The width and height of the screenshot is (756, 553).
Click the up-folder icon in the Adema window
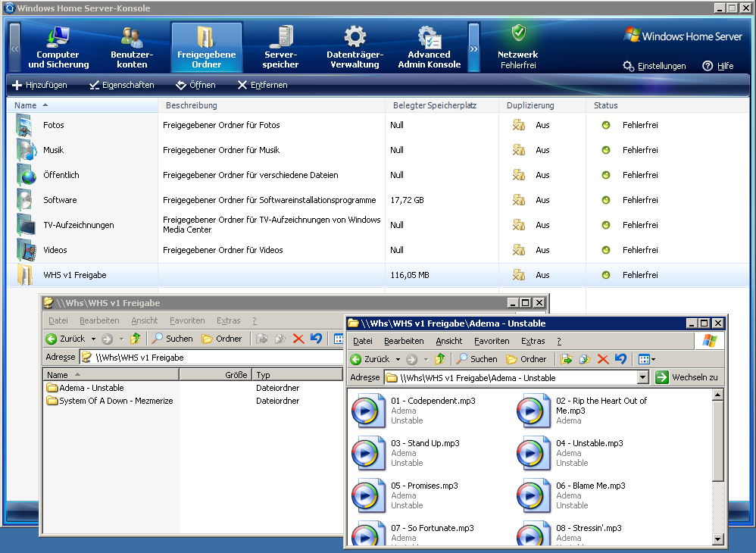coord(439,359)
